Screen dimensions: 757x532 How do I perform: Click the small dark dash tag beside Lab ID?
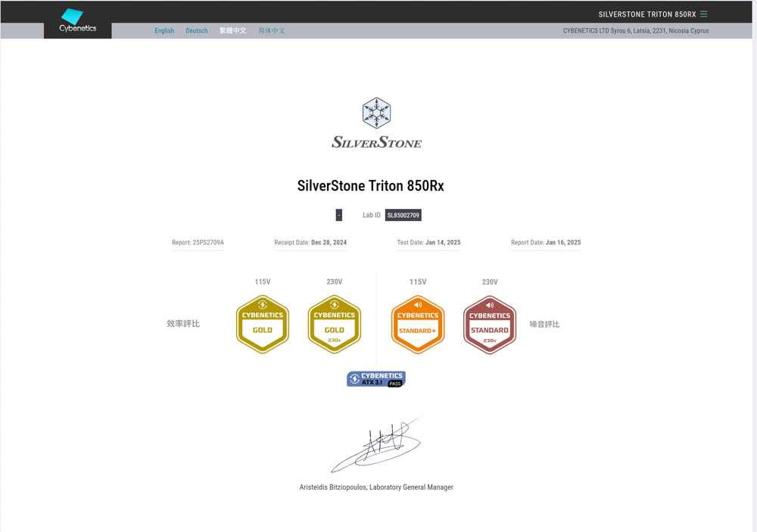(339, 216)
